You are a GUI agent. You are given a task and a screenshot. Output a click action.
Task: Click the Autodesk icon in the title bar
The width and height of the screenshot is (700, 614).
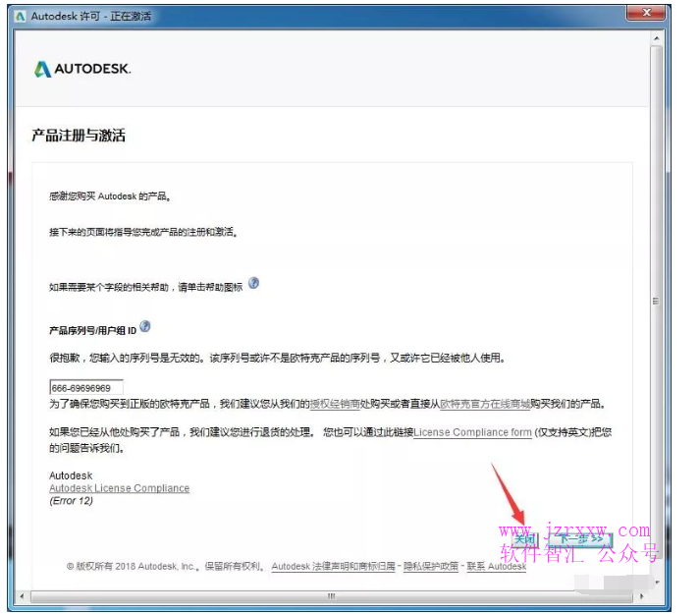(x=21, y=17)
